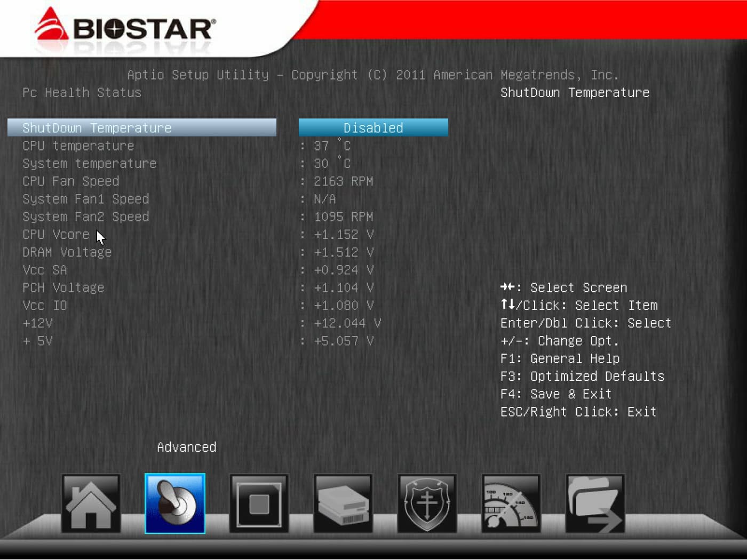Click the System temperature label
The height and width of the screenshot is (560, 747).
tap(90, 163)
